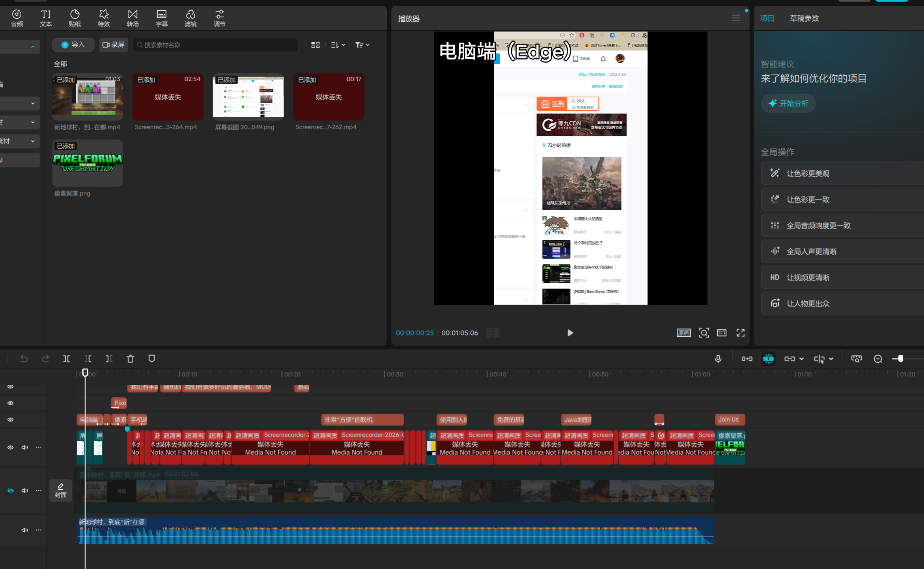Click the 开始分析 start analysis button
The height and width of the screenshot is (569, 924).
click(x=788, y=103)
